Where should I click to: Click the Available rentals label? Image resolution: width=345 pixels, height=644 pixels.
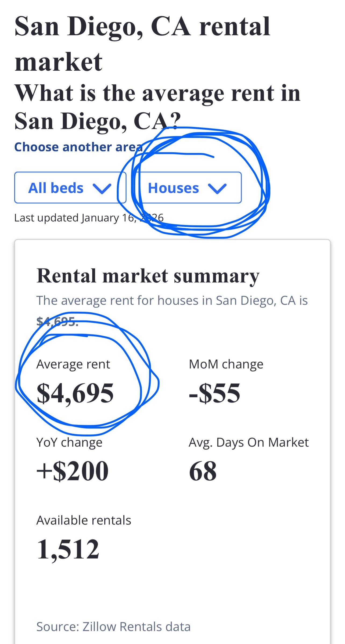84,520
